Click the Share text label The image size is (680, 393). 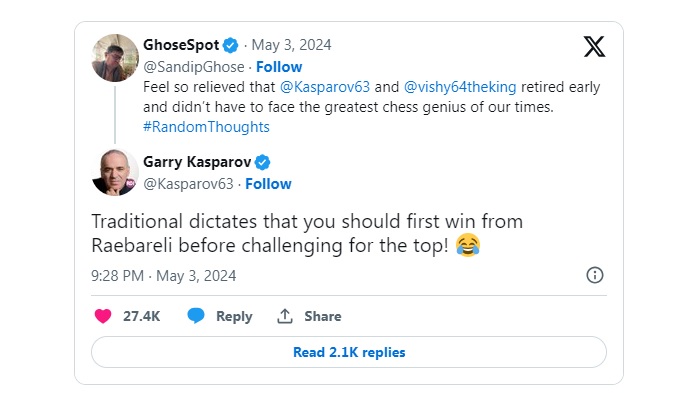click(x=323, y=316)
